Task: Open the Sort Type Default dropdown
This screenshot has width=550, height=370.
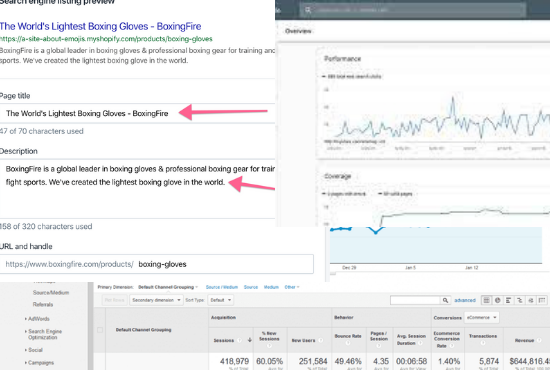Action: click(x=221, y=300)
